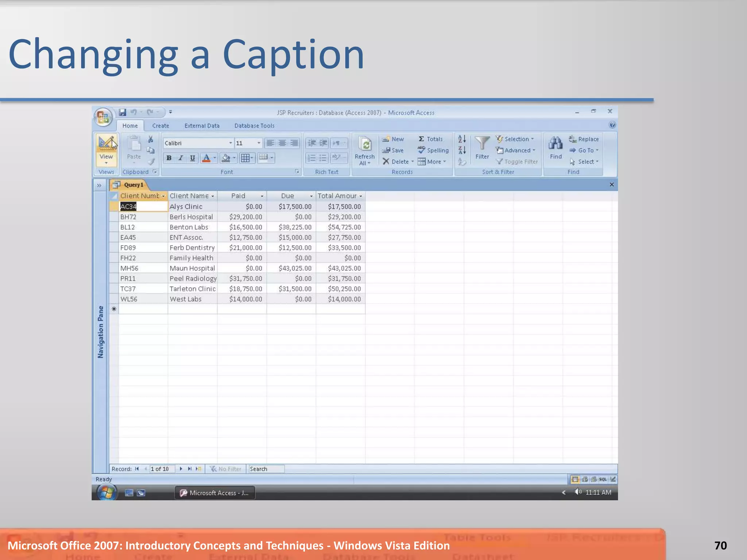Open the Total Amount column filter arrow
Image resolution: width=747 pixels, height=560 pixels.
[x=361, y=196]
